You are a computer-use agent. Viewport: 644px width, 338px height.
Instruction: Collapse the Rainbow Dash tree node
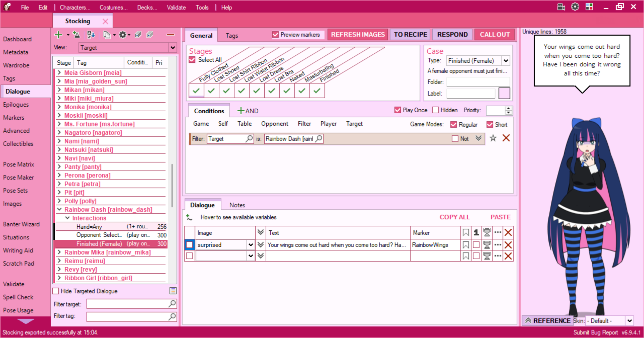click(59, 210)
